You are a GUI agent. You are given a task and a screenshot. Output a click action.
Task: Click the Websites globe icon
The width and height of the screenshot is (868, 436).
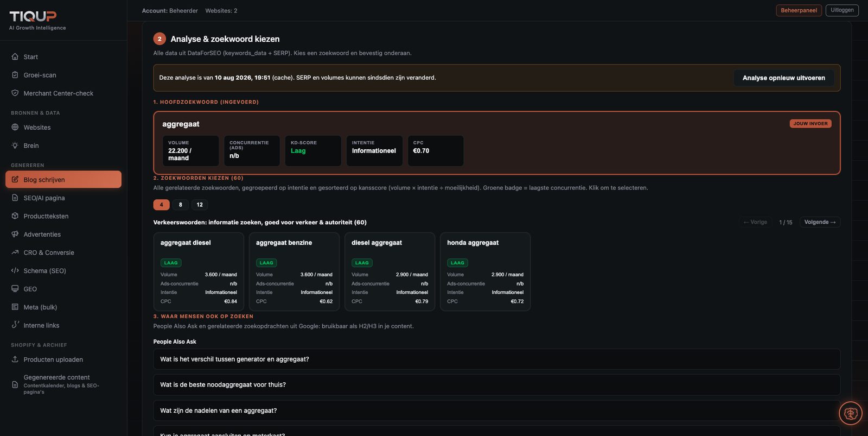[15, 127]
